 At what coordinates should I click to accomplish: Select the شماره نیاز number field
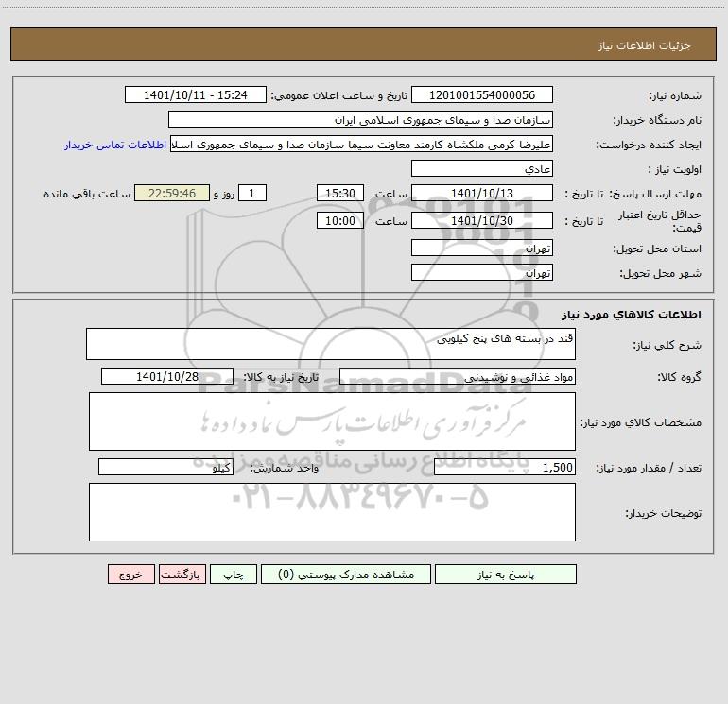pyautogui.click(x=482, y=94)
